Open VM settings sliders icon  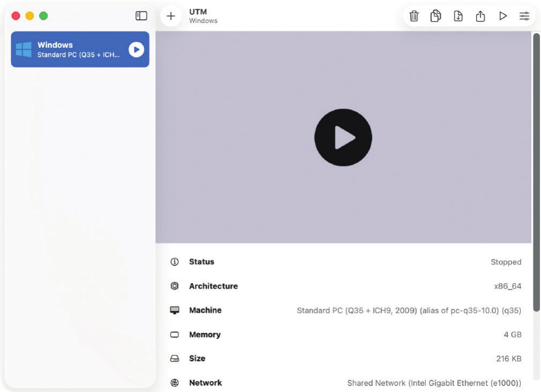coord(524,16)
